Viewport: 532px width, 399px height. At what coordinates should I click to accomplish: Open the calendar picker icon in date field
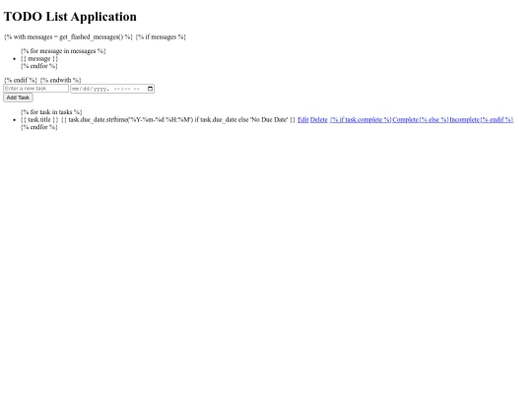point(151,89)
